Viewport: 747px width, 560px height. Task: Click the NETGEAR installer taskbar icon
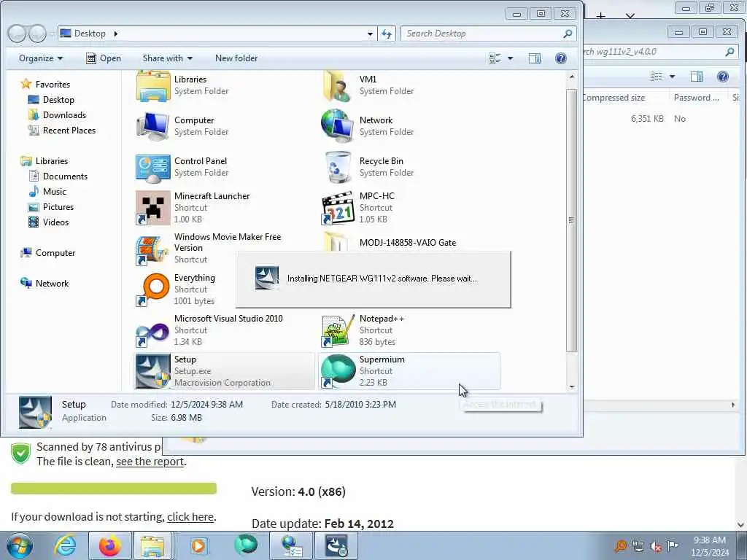[336, 545]
